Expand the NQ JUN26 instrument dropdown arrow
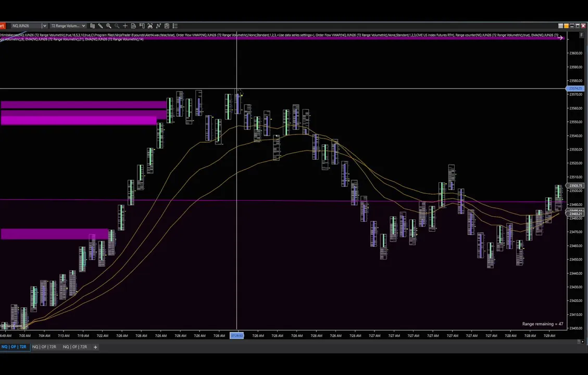588x375 pixels. pos(44,26)
